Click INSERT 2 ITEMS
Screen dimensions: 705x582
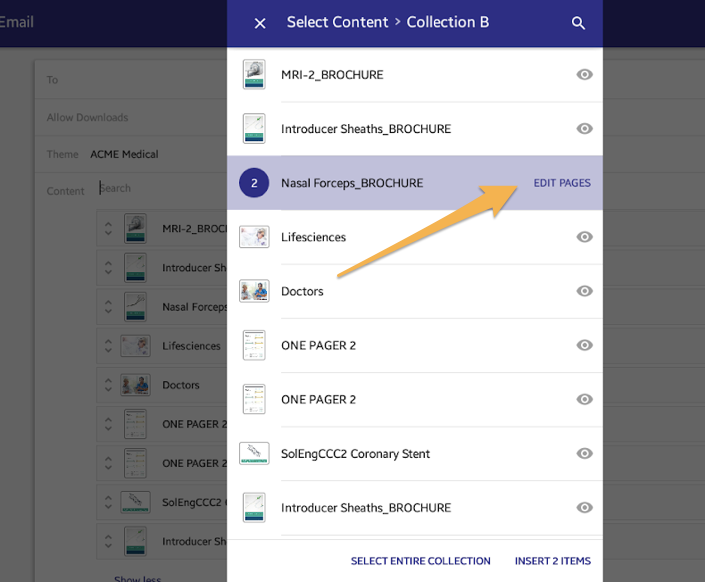tap(553, 561)
